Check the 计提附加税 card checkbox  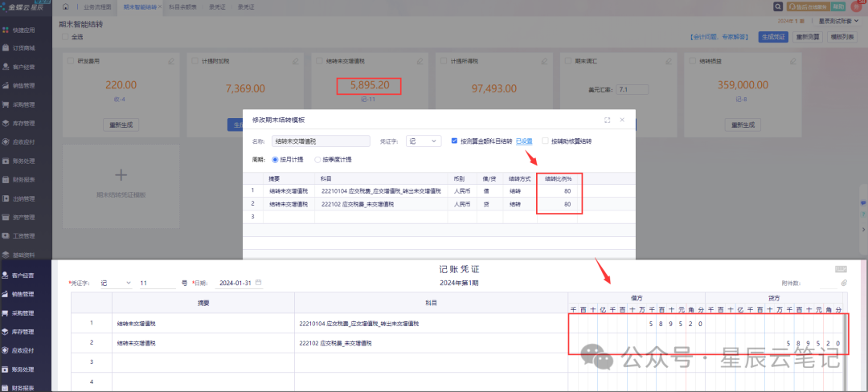194,61
